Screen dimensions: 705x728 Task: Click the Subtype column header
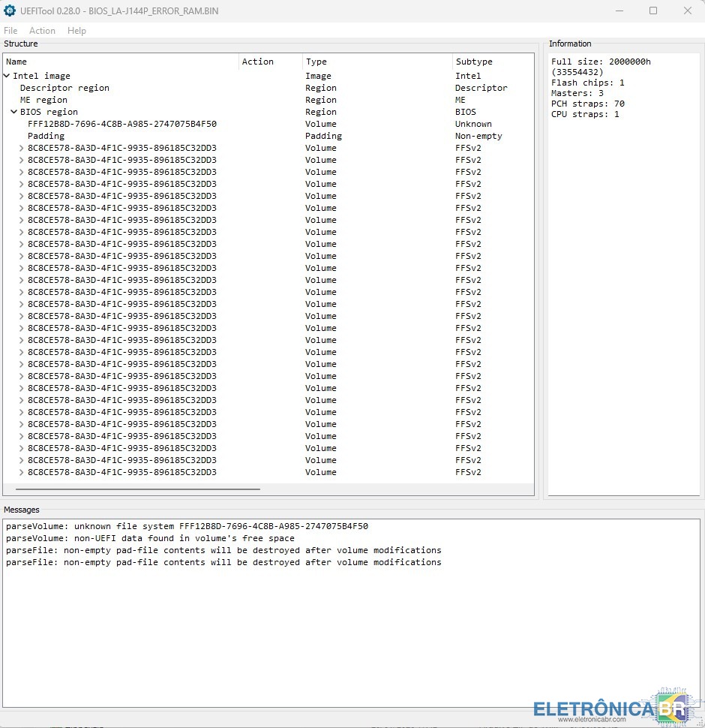click(x=473, y=62)
